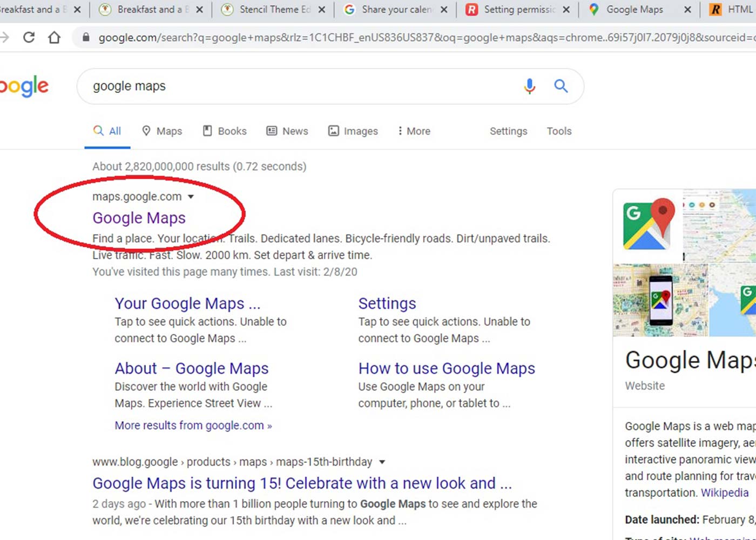Click the Date launched label
This screenshot has height=540, width=756.
[662, 519]
